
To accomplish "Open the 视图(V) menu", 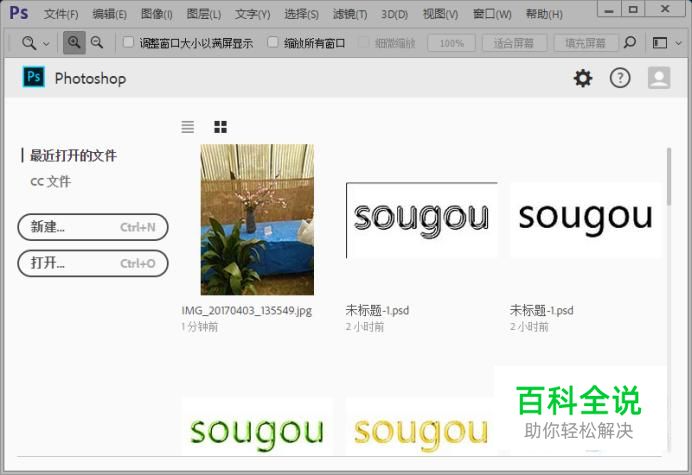I will [440, 14].
